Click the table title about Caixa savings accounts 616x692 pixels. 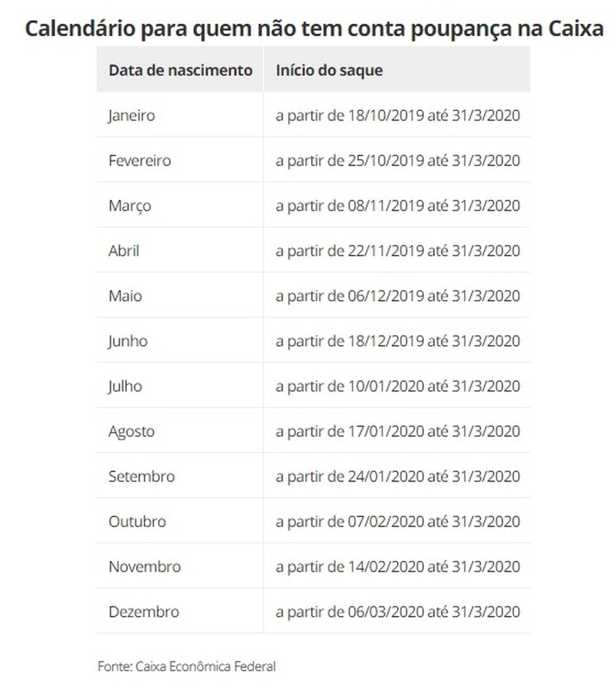coord(314,29)
